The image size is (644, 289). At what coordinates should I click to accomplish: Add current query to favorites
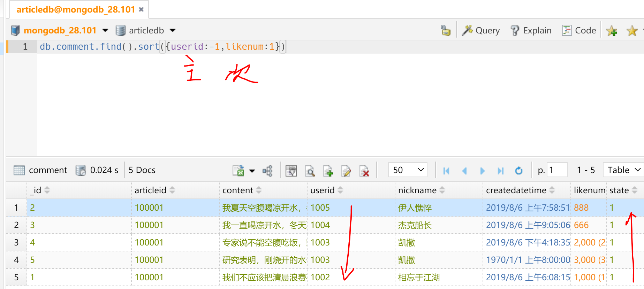[x=612, y=31]
